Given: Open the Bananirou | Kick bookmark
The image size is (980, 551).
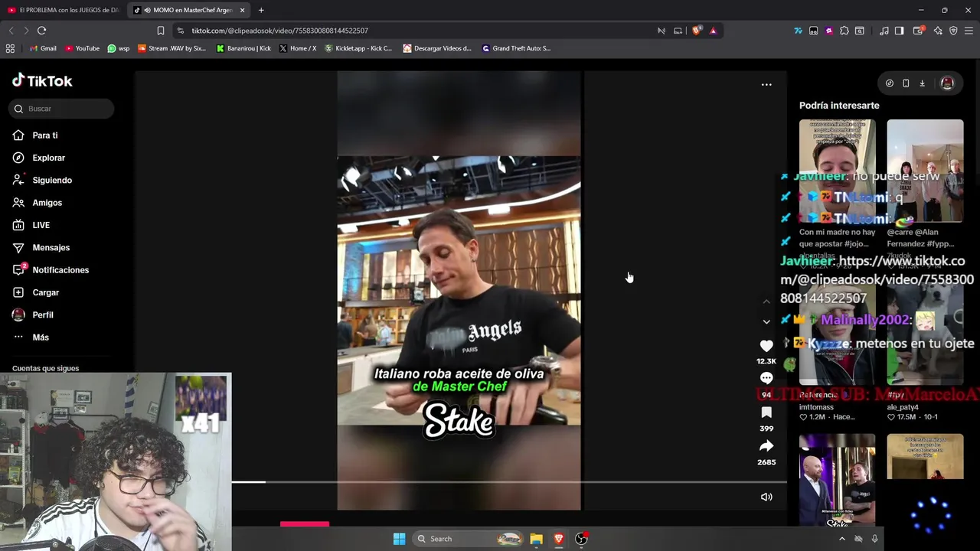Looking at the screenshot, I should coord(243,48).
